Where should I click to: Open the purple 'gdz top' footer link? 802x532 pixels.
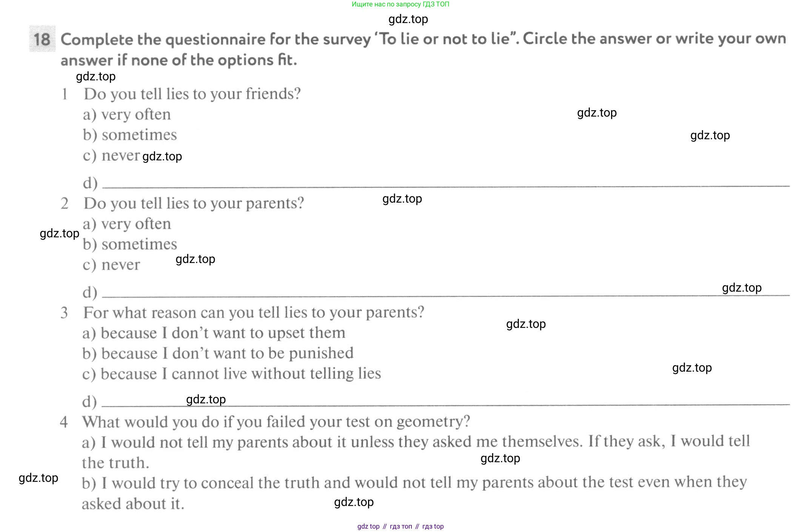point(368,526)
